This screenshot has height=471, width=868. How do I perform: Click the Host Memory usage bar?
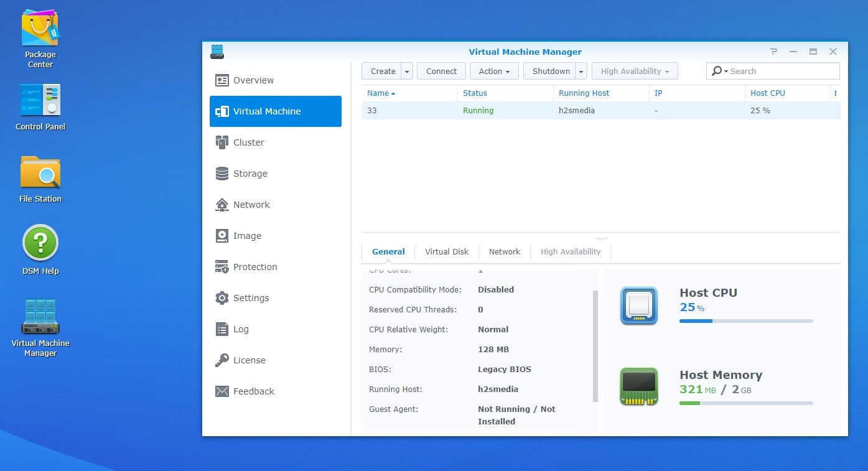click(745, 403)
